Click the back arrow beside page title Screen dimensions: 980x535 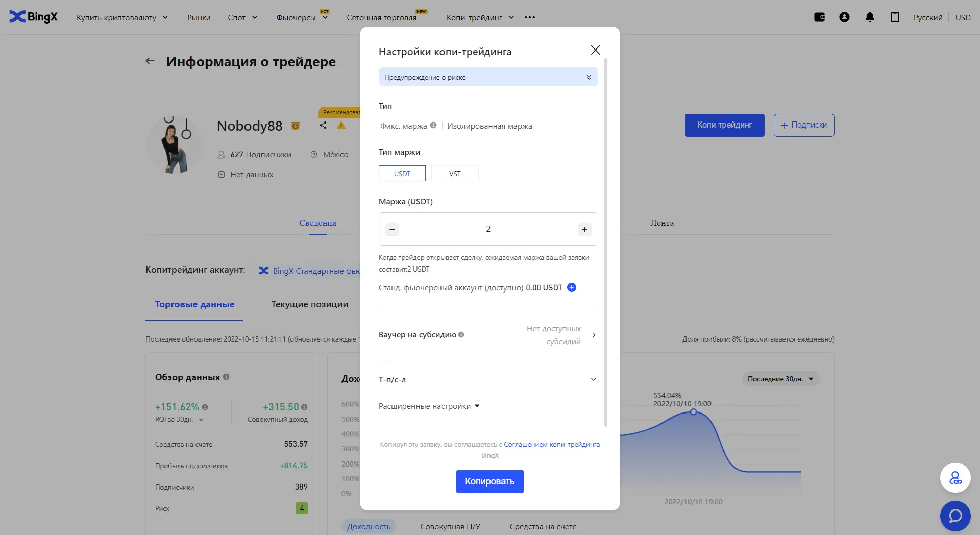(150, 61)
